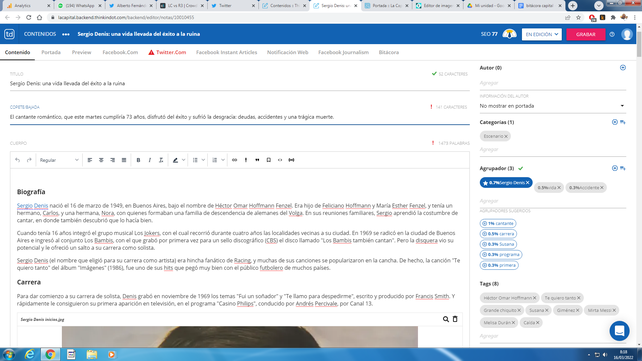Open the Bitácora tab
The height and width of the screenshot is (361, 642).
click(x=389, y=52)
